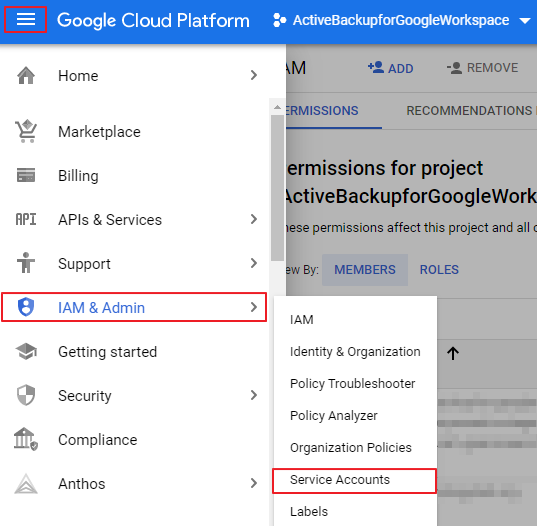Select Compliance in the navigation menu
The image size is (537, 526).
[98, 440]
